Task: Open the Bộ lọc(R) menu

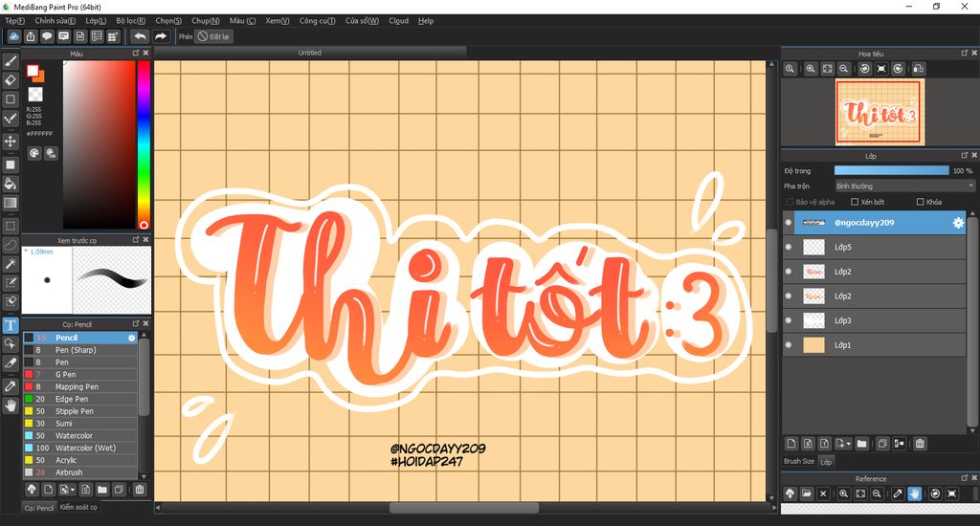Action: click(130, 21)
